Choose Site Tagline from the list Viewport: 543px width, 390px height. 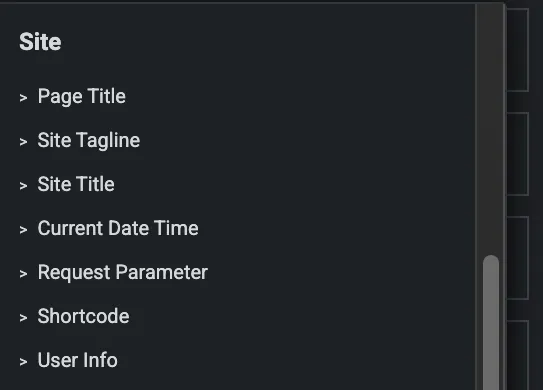click(89, 140)
